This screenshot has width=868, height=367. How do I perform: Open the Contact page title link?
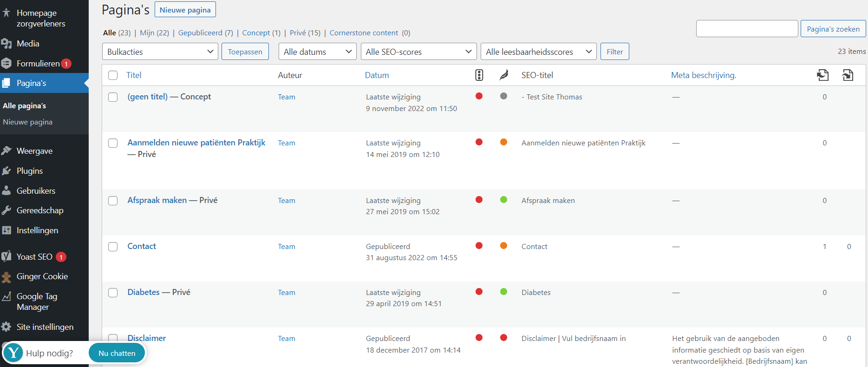142,246
